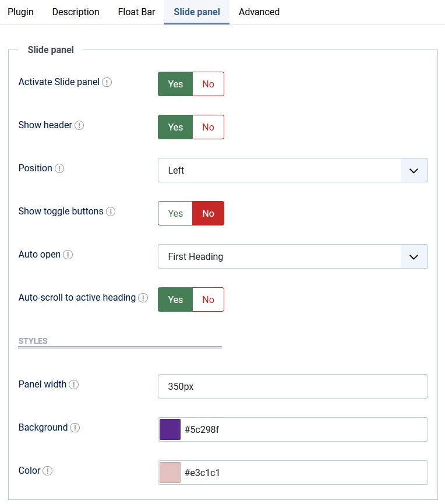
Task: Expand the Position dropdown showing Left
Action: tap(293, 170)
